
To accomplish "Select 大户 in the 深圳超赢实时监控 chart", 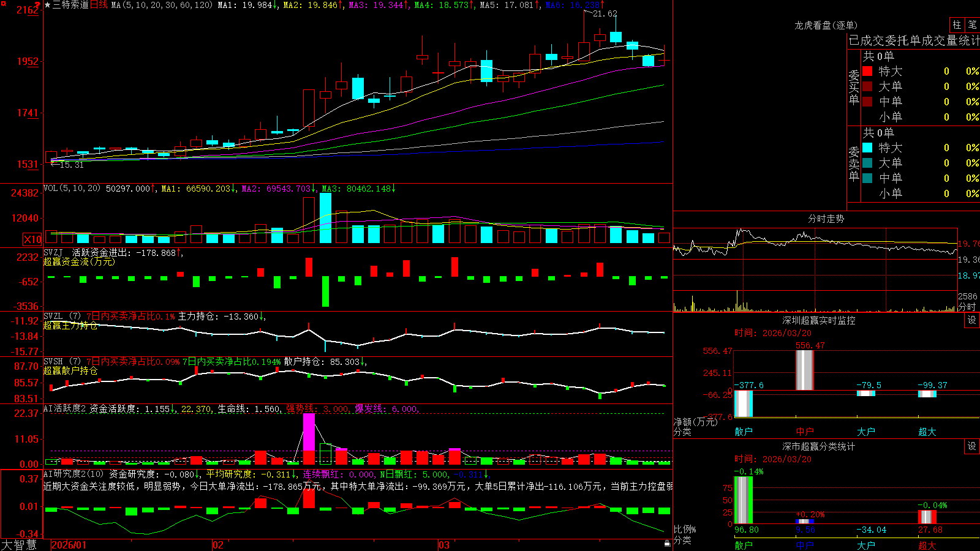I will point(866,432).
